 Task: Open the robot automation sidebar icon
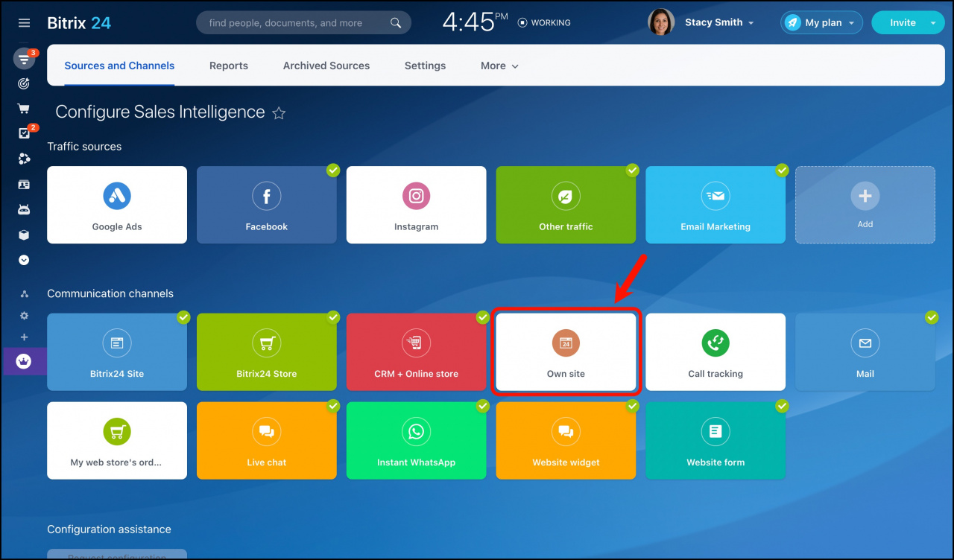click(24, 209)
